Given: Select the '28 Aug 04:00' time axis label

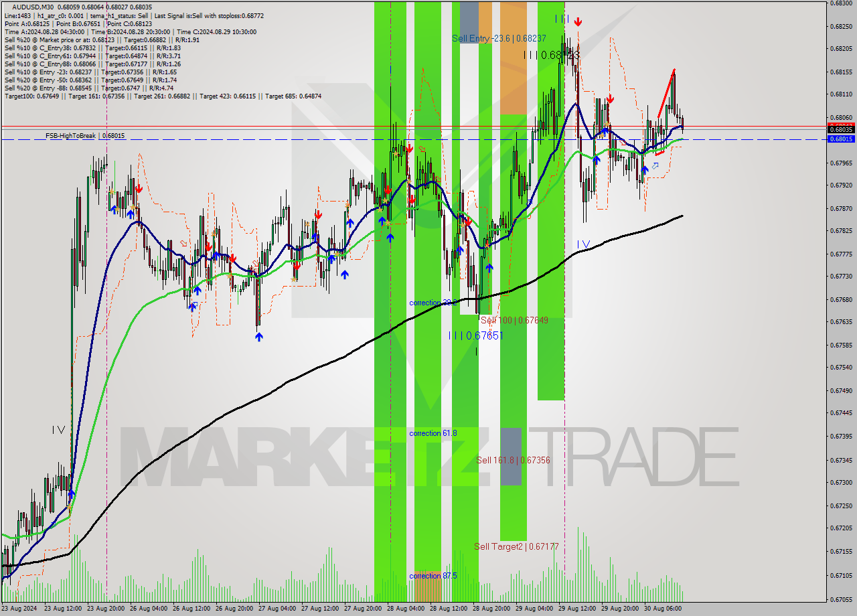Looking at the screenshot, I should click(406, 609).
